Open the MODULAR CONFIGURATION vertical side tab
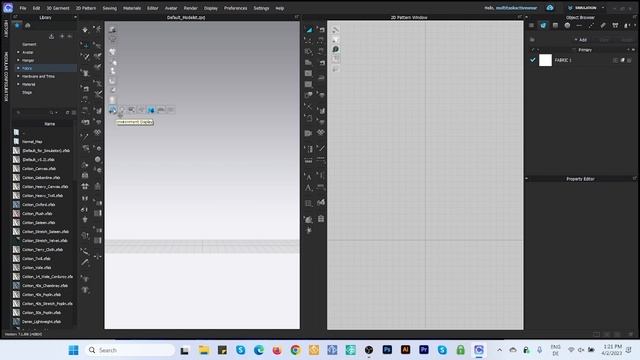This screenshot has width=640, height=360. pos(6,76)
